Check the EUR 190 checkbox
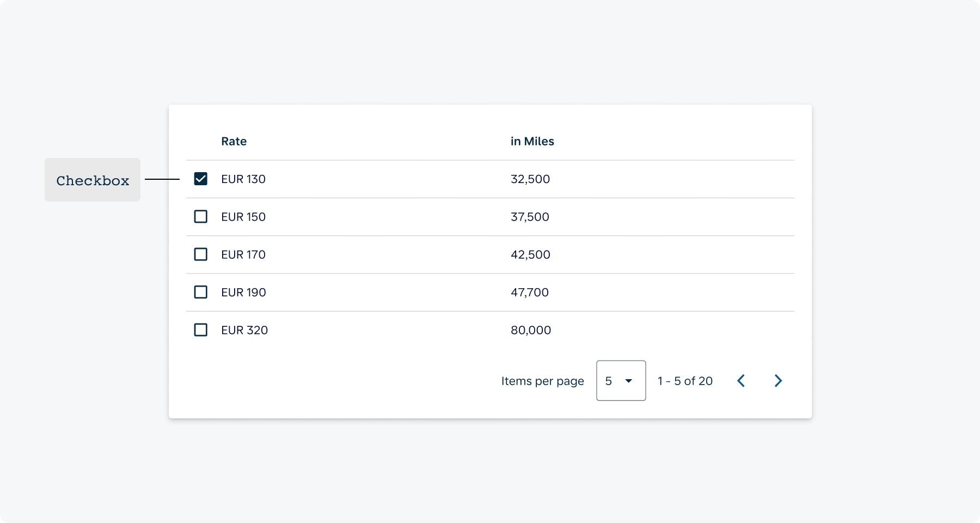Viewport: 980px width, 523px height. coord(201,292)
